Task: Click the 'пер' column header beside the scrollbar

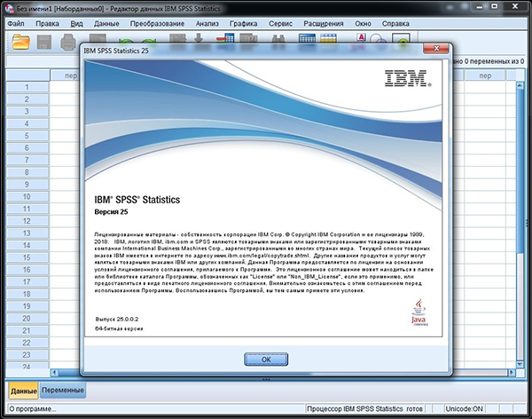Action: (485, 75)
